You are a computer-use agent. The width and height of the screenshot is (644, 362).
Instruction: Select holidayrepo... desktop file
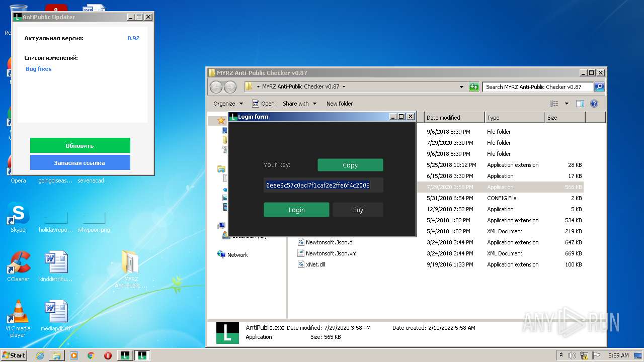click(55, 221)
